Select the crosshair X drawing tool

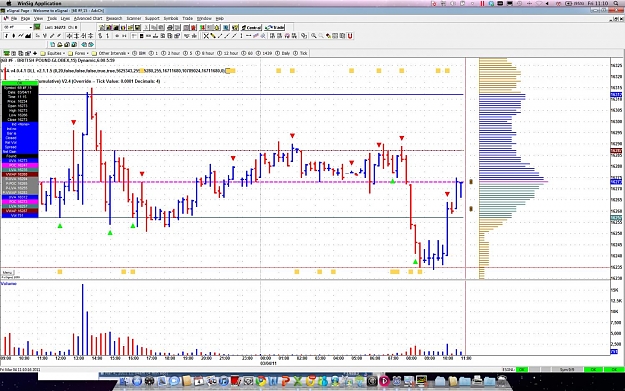[206, 36]
